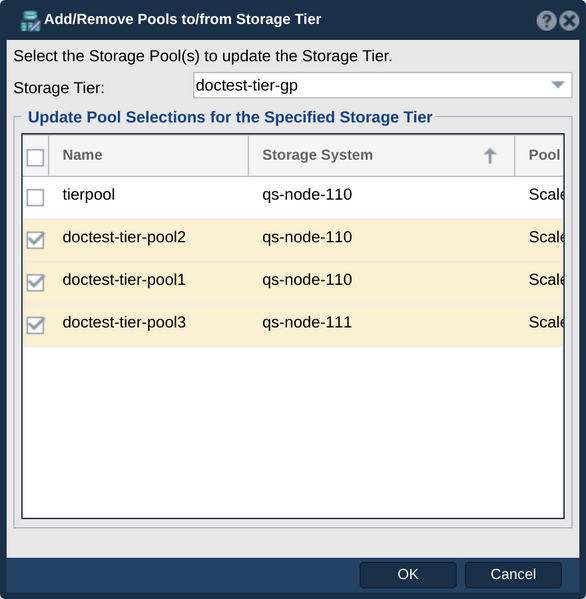586x599 pixels.
Task: Click the Storage Tier: label
Action: [x=59, y=88]
